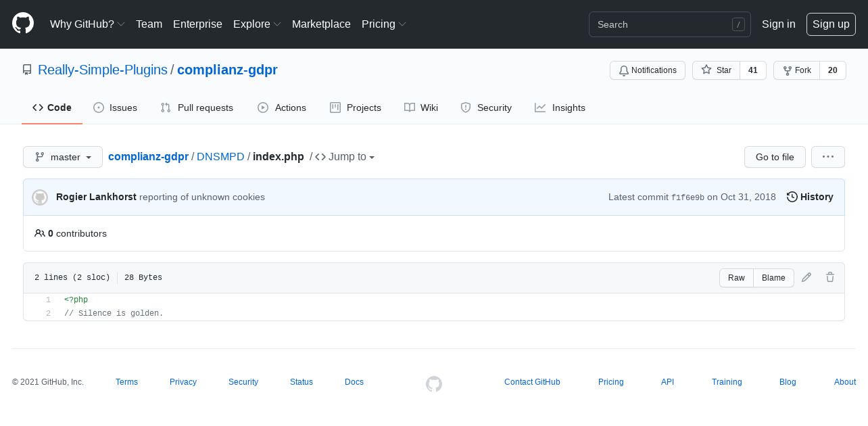Click the bell icon in Notifications button
Image resolution: width=868 pixels, height=426 pixels.
(x=624, y=70)
